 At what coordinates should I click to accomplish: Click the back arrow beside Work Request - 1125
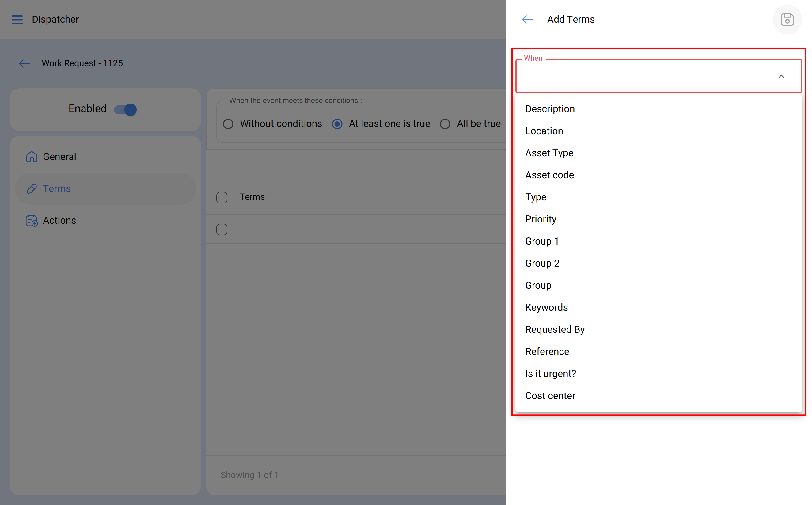pyautogui.click(x=25, y=63)
